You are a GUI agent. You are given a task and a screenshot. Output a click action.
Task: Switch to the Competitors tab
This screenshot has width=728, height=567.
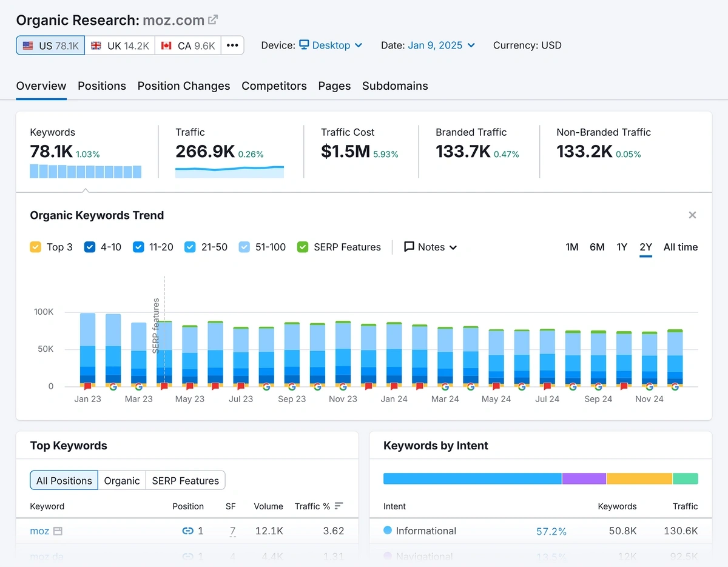274,86
